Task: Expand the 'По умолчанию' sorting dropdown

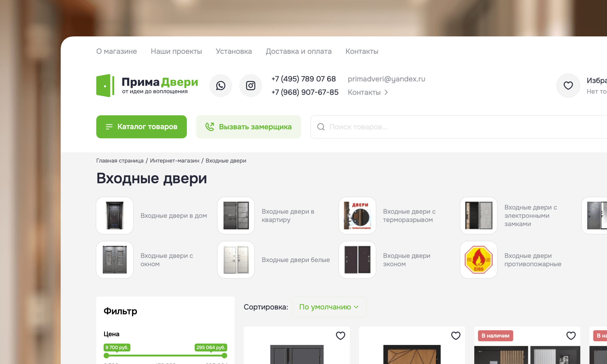Action: 329,307
